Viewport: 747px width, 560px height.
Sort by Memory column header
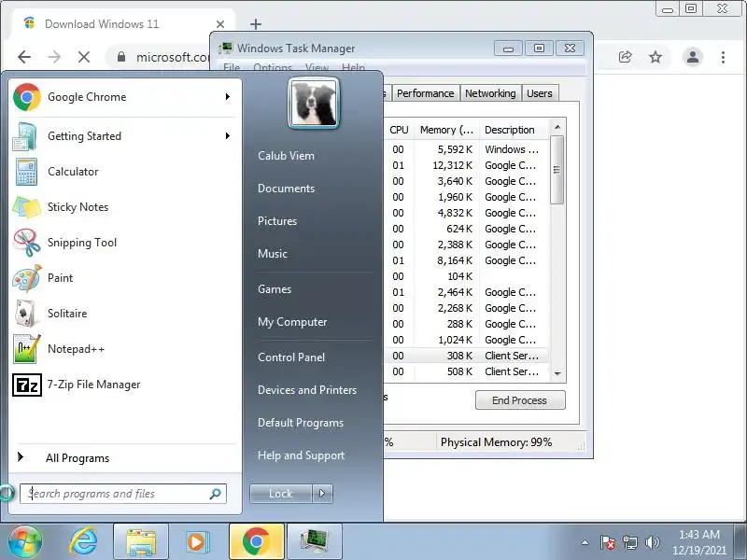coord(446,130)
